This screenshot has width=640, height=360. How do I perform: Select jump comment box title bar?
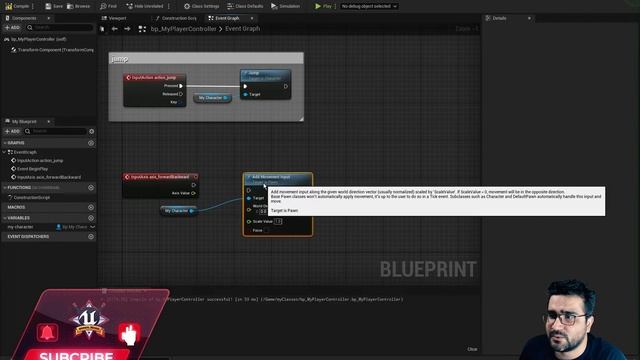coord(206,59)
